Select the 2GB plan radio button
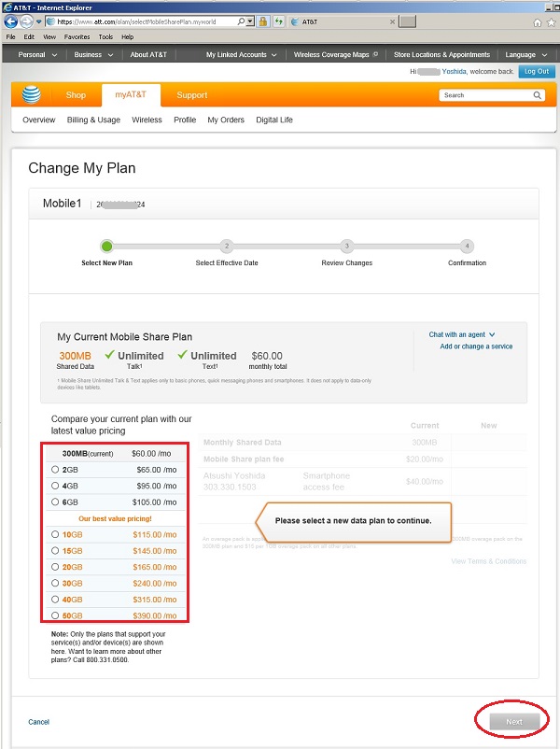This screenshot has width=560, height=749. 55,470
